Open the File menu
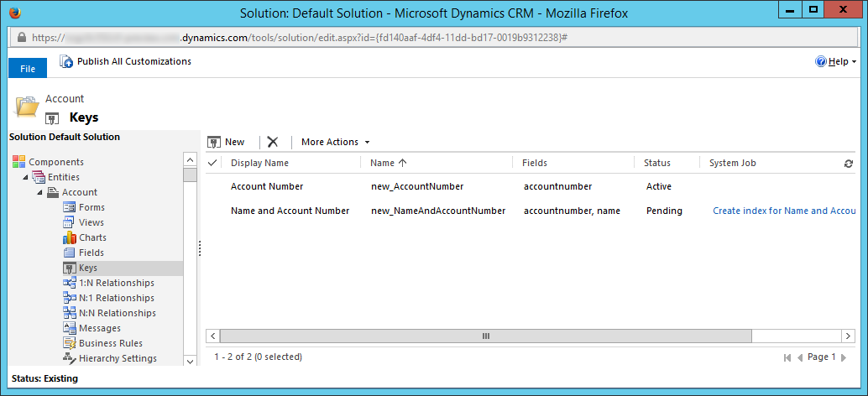868x396 pixels. 28,68
